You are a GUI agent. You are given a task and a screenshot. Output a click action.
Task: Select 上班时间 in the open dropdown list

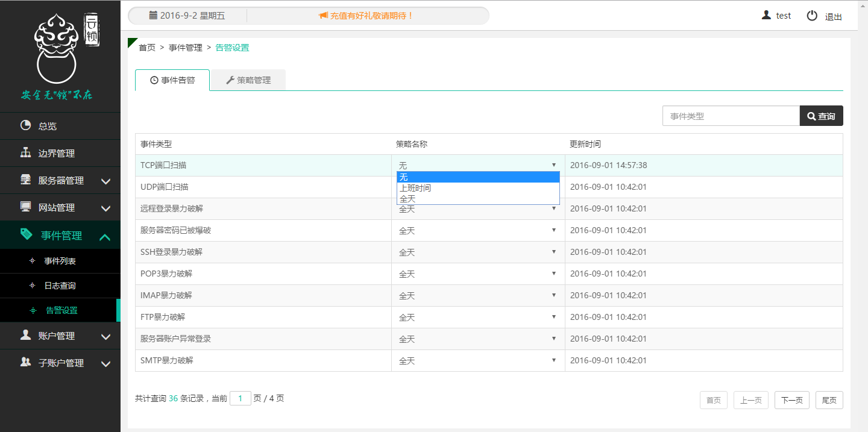(478, 188)
